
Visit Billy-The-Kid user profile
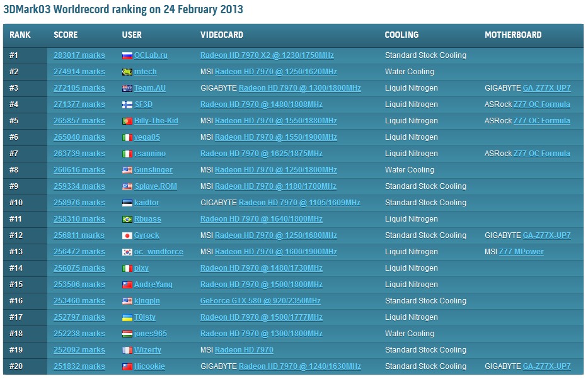coord(156,121)
